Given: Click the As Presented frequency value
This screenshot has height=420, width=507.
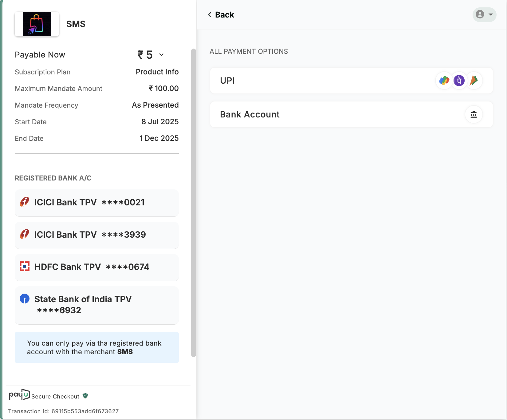Looking at the screenshot, I should pyautogui.click(x=155, y=105).
